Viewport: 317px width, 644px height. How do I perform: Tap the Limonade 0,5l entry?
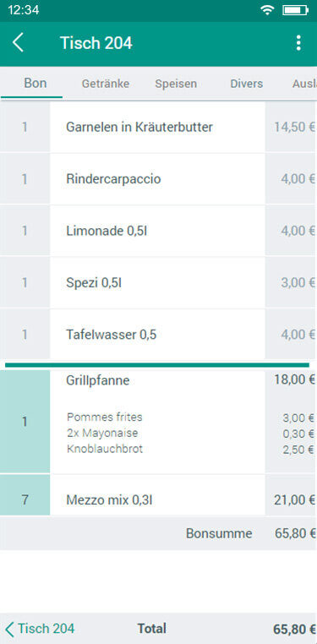(159, 231)
